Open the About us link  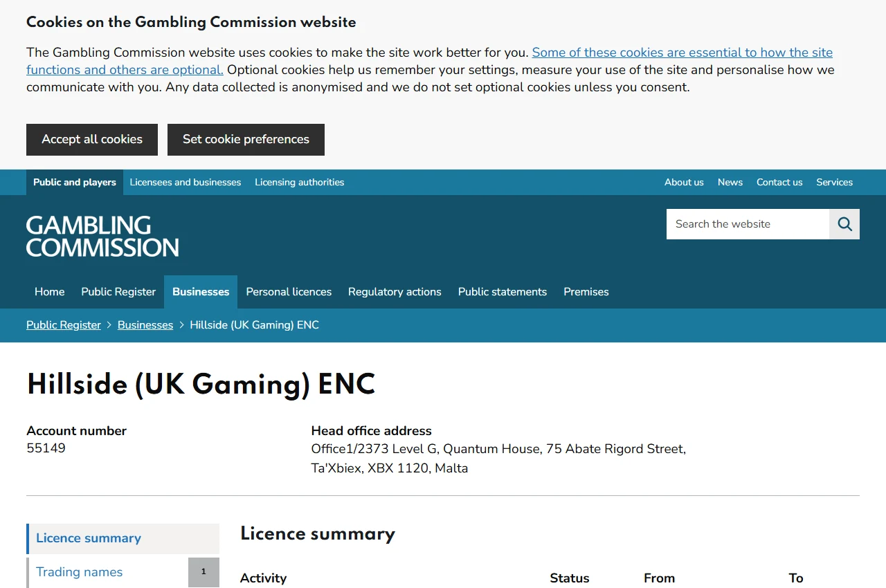[684, 183]
